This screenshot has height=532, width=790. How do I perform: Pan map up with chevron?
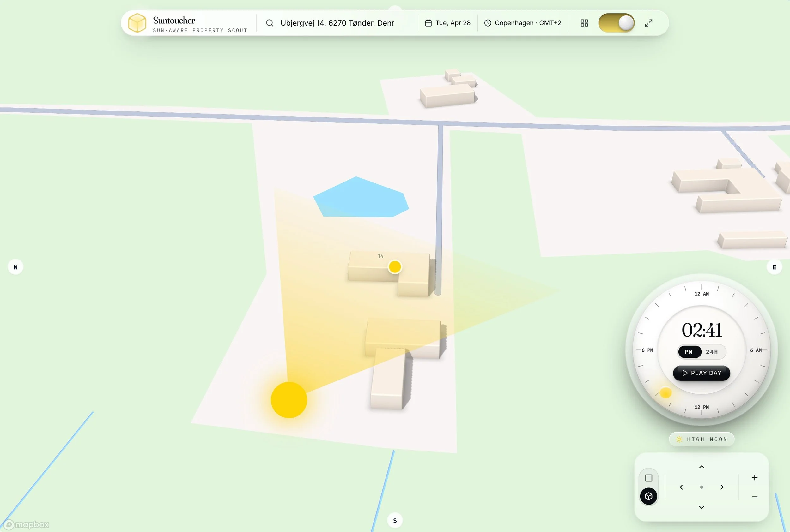[702, 467]
